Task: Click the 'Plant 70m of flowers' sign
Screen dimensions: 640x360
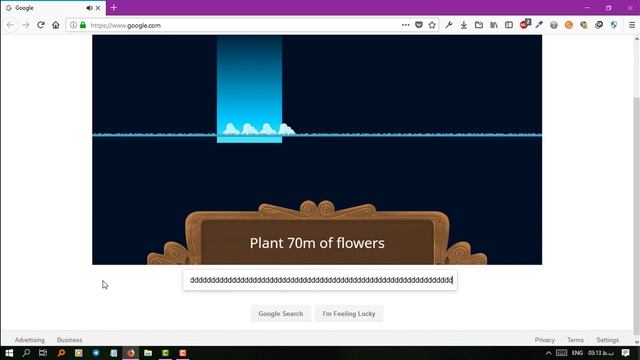Action: coord(317,243)
